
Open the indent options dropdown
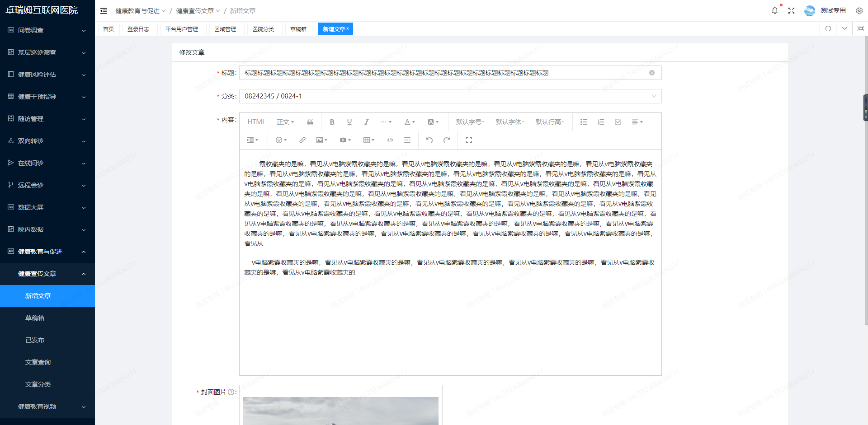pos(252,140)
